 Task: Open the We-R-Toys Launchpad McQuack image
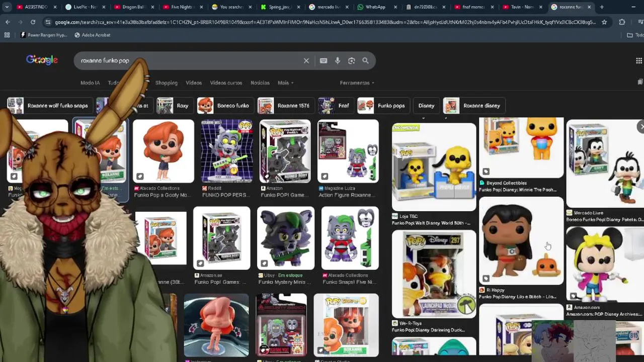point(434,274)
